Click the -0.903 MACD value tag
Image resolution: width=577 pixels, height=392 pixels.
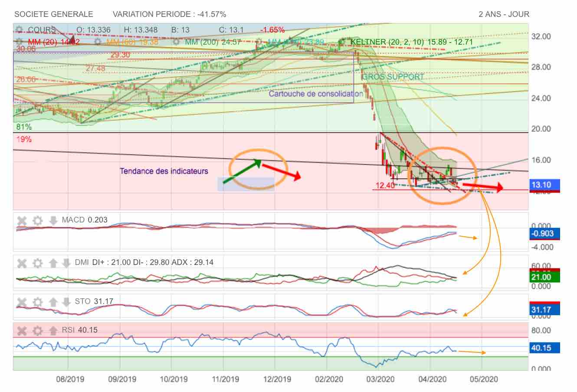[x=544, y=234]
